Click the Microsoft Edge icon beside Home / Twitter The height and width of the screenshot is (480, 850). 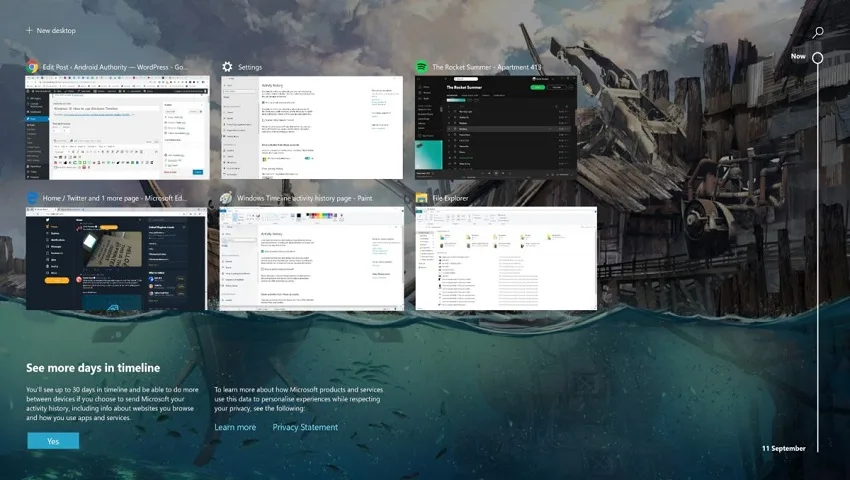[x=32, y=198]
